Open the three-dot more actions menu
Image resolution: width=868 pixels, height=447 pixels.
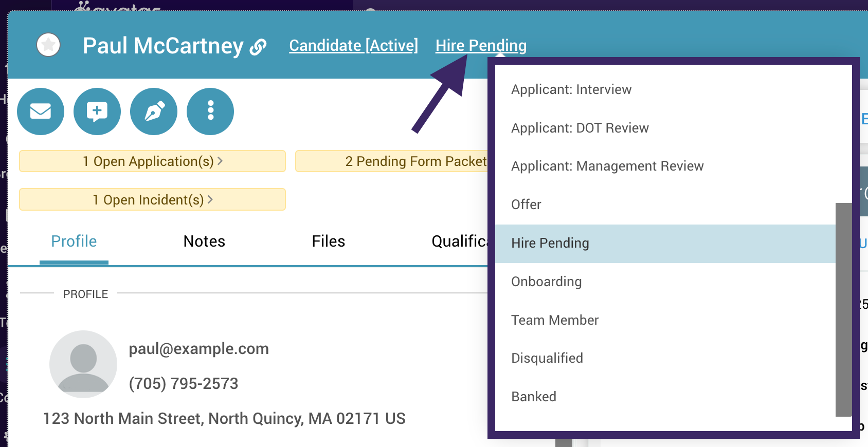click(210, 111)
